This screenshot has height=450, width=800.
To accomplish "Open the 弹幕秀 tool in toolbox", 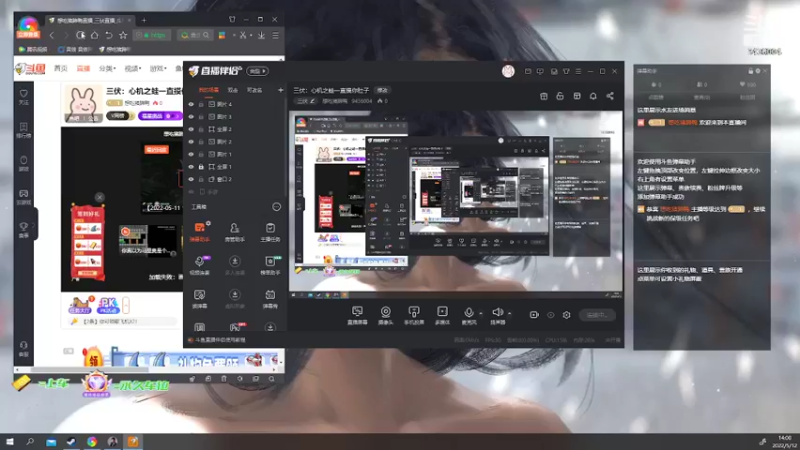I will [270, 298].
